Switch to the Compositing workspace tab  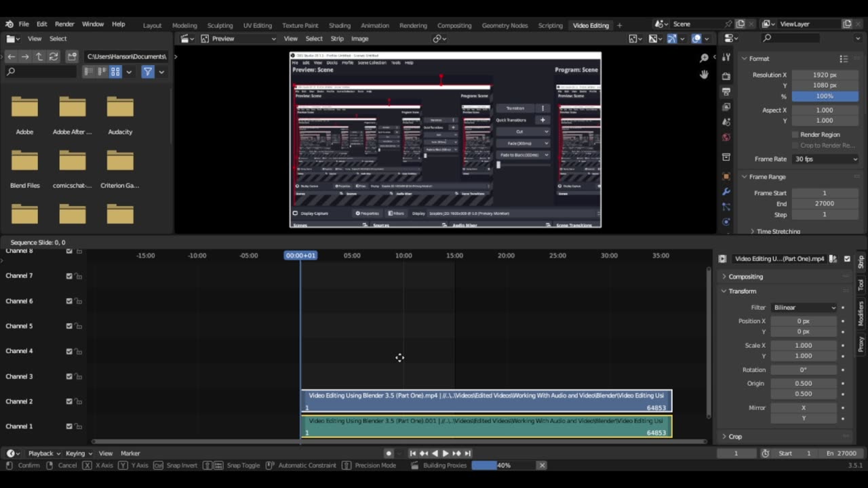pos(454,25)
